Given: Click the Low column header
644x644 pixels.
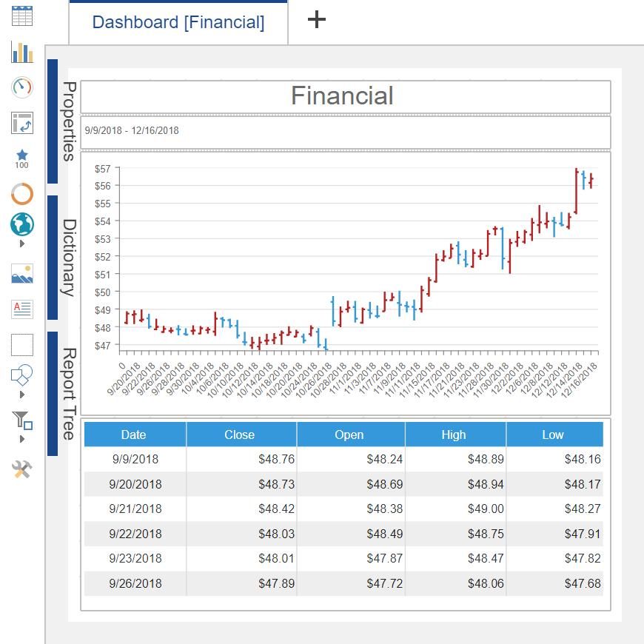Looking at the screenshot, I should tap(555, 435).
